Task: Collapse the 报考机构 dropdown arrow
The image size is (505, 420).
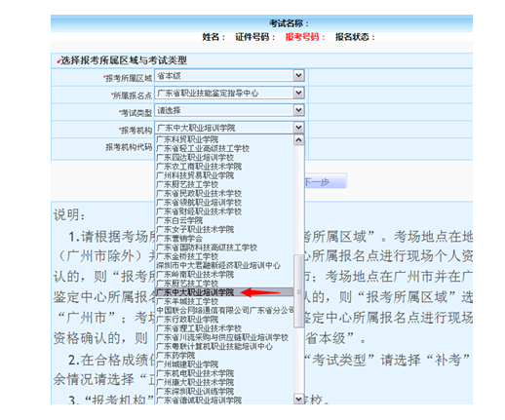Action: (x=298, y=128)
